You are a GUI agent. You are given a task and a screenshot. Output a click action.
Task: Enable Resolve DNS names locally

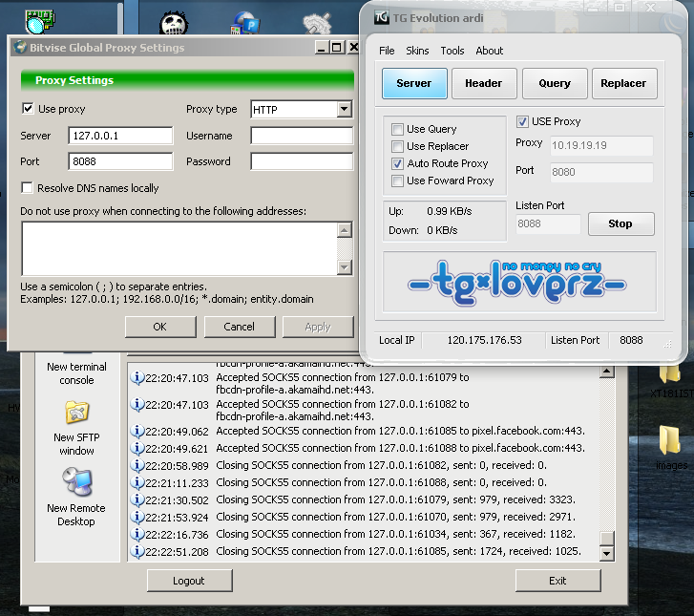27,188
